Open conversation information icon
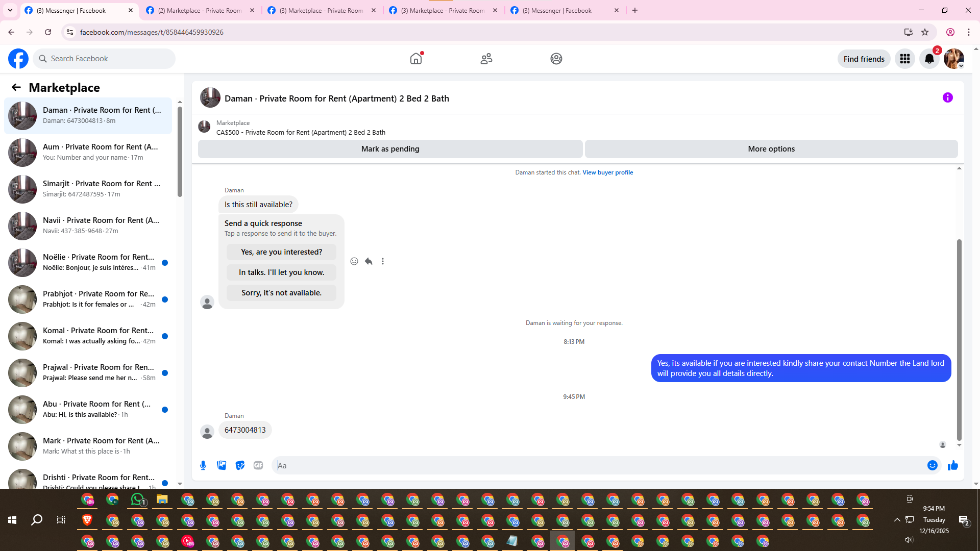 948,97
